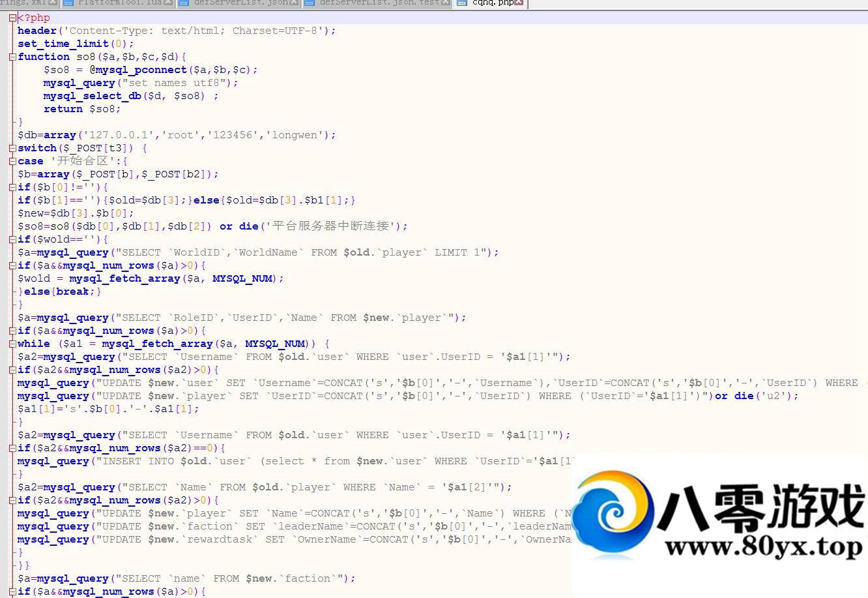Fold the case '开始合区' block
This screenshot has height=598, width=868.
(x=12, y=161)
